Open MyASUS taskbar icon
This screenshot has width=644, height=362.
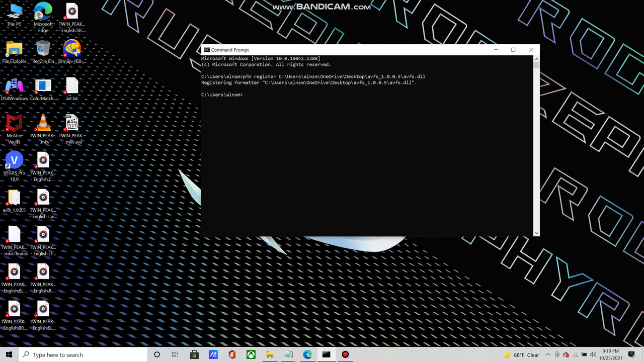coord(213,354)
